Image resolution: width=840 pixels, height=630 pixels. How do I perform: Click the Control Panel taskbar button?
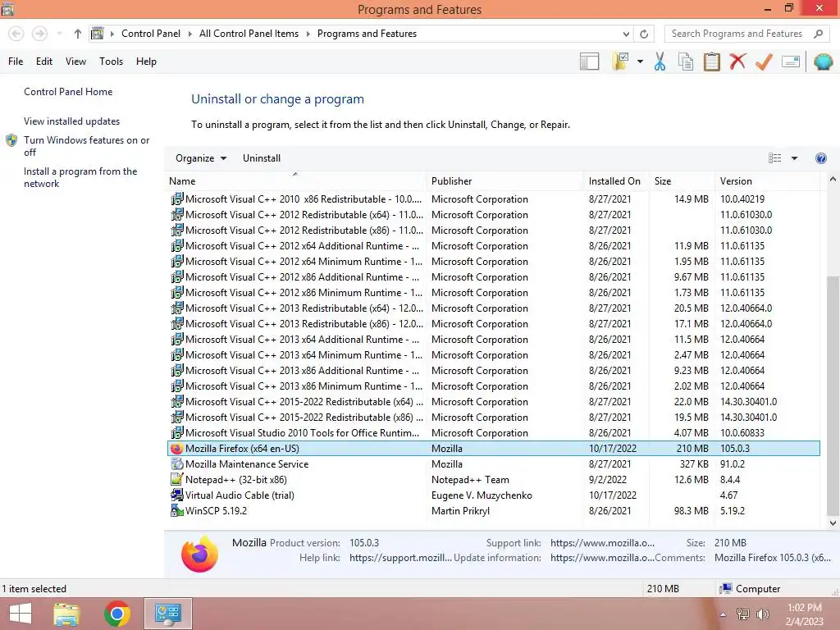pos(168,614)
